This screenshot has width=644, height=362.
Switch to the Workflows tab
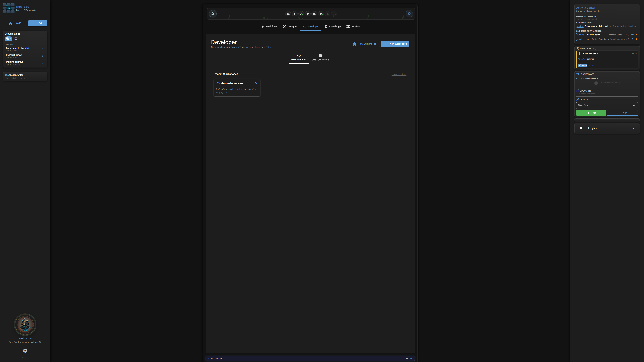[269, 26]
